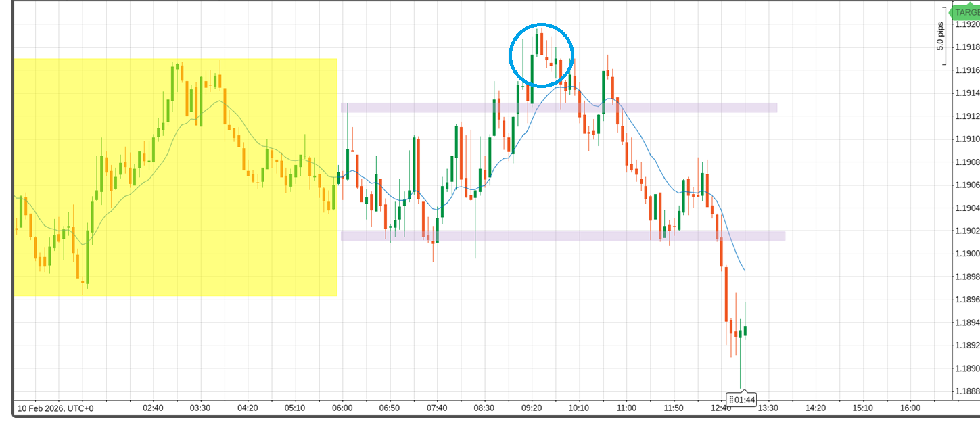Click the 16:00 time axis label
Viewport: 980px width, 428px height.
910,408
